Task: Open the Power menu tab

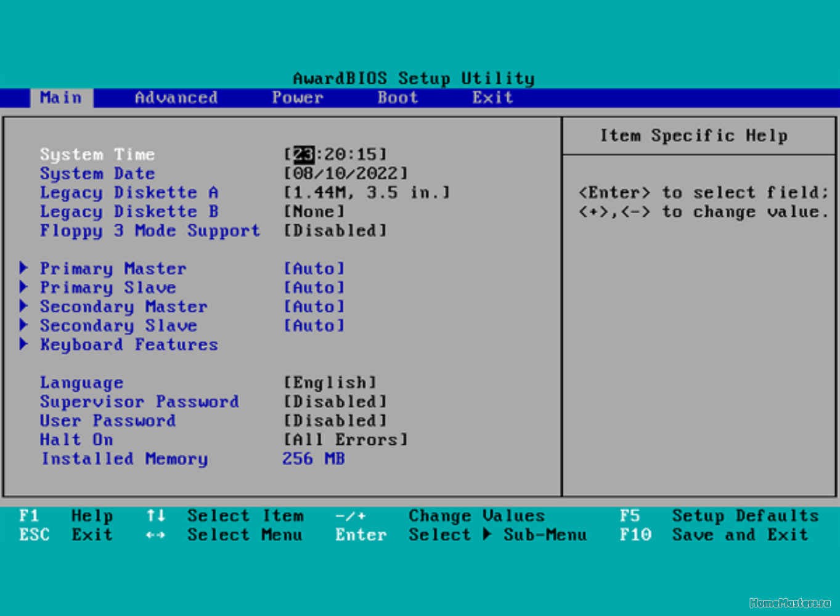Action: click(298, 98)
